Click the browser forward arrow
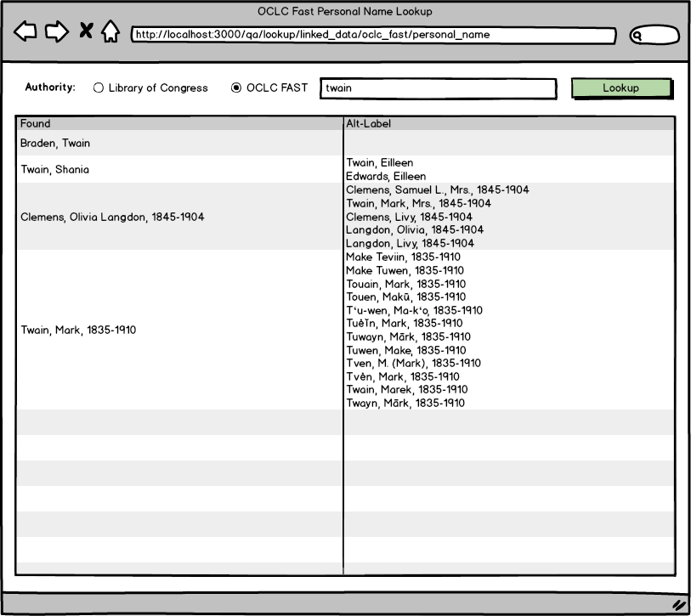Image resolution: width=691 pixels, height=616 pixels. pyautogui.click(x=57, y=31)
